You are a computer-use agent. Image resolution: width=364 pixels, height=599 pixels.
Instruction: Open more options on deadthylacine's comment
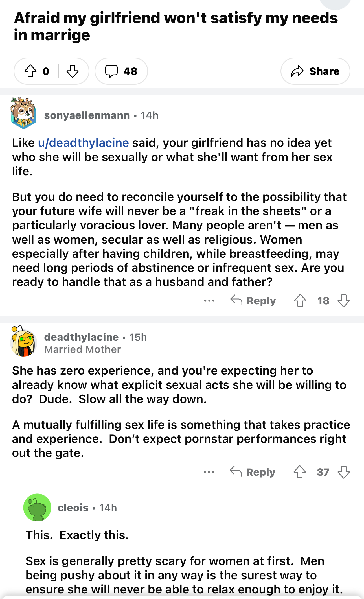[x=209, y=472]
